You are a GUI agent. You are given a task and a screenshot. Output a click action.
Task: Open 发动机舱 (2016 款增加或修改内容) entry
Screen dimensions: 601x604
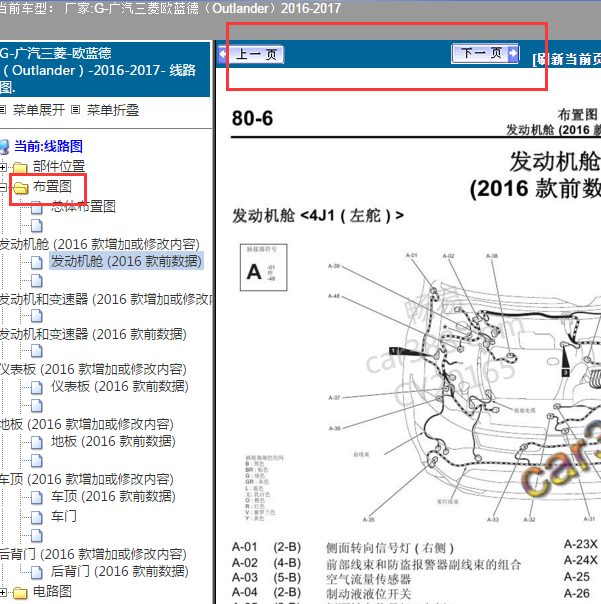pos(100,244)
